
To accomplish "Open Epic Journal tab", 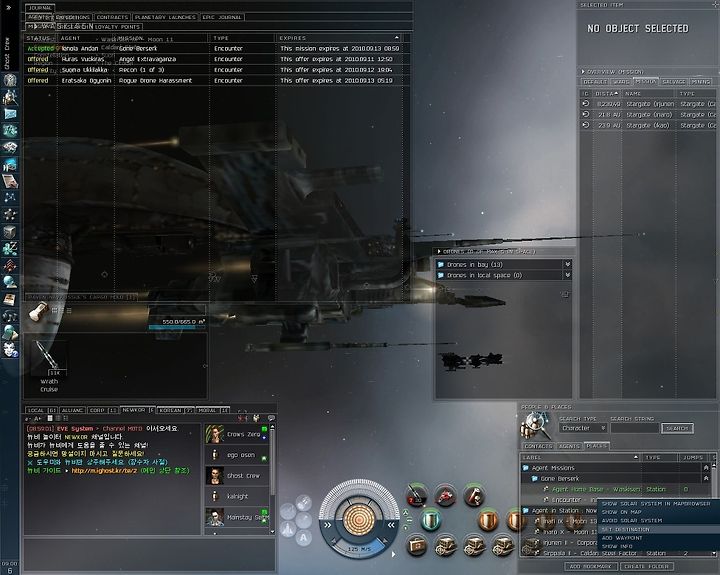I will click(x=222, y=17).
